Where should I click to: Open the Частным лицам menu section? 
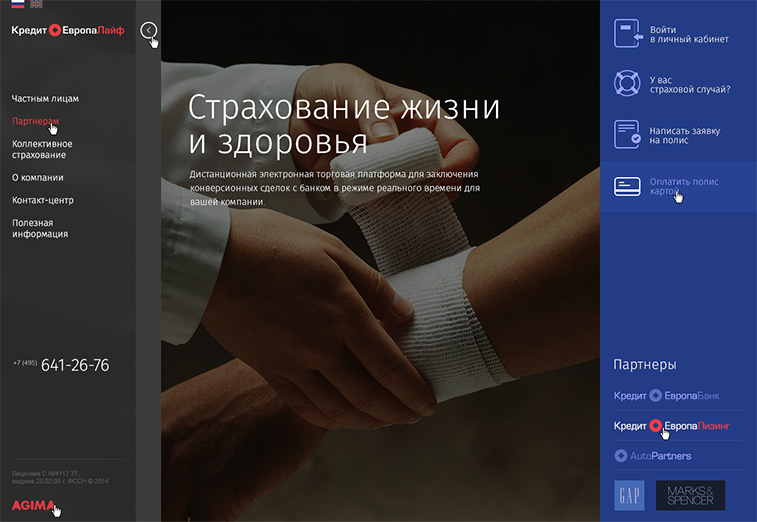coord(45,99)
